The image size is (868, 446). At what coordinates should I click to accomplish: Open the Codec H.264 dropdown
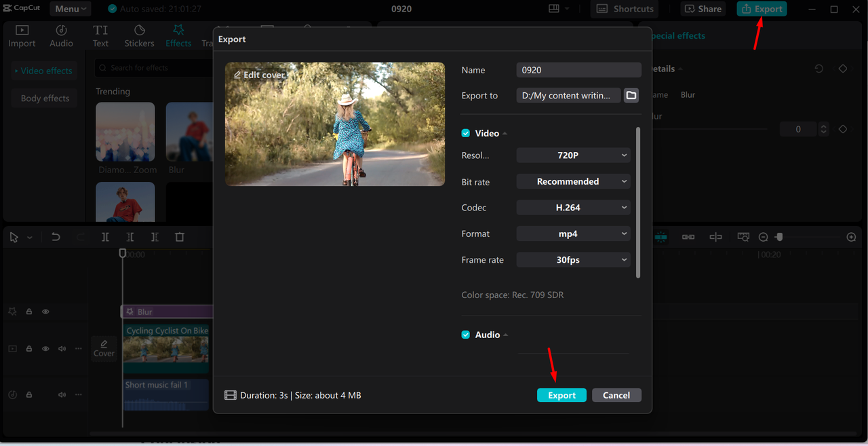point(573,208)
